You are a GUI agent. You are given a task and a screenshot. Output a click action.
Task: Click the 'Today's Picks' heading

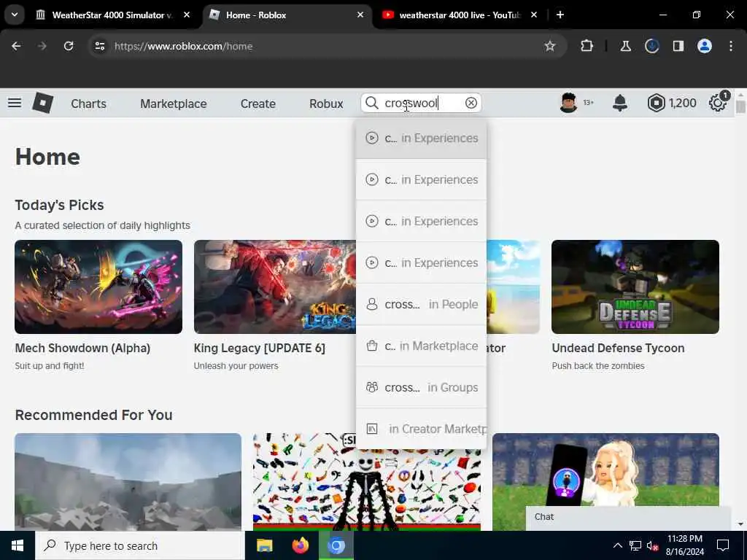click(x=60, y=205)
